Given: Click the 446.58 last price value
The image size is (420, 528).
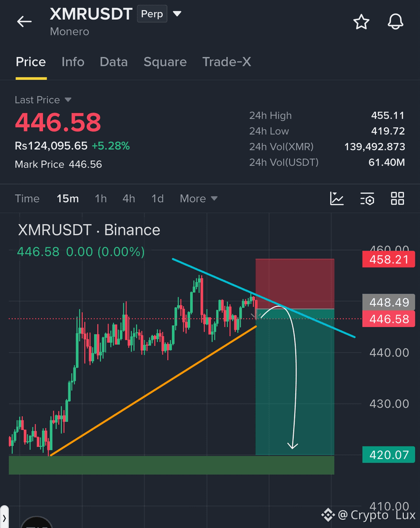Looking at the screenshot, I should click(x=58, y=122).
